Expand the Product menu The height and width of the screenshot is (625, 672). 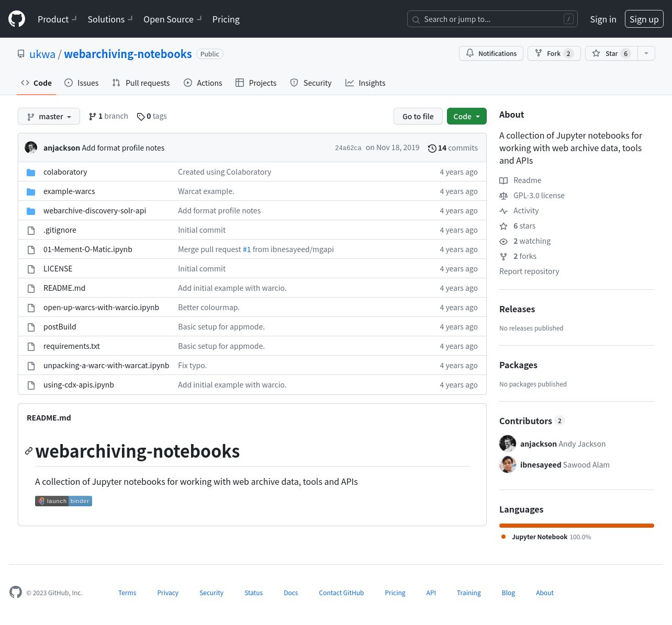pyautogui.click(x=57, y=19)
